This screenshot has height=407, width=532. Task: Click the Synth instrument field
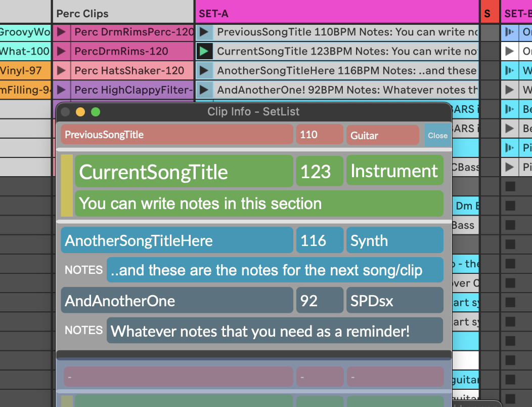[395, 240]
